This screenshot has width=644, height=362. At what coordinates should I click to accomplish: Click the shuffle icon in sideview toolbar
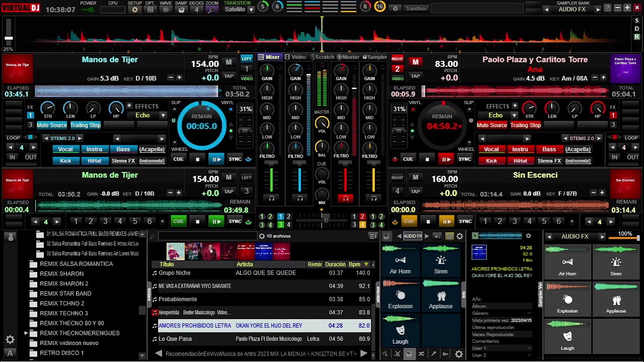point(421,354)
